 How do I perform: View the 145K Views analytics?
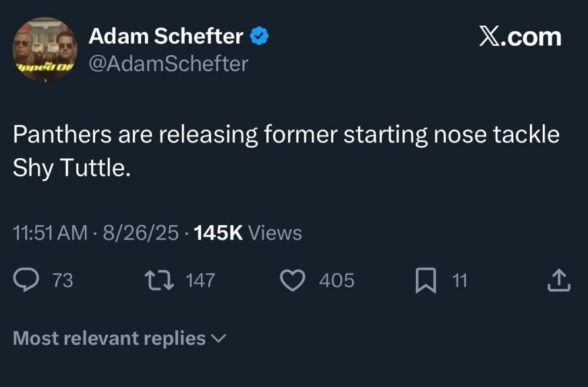(x=248, y=233)
